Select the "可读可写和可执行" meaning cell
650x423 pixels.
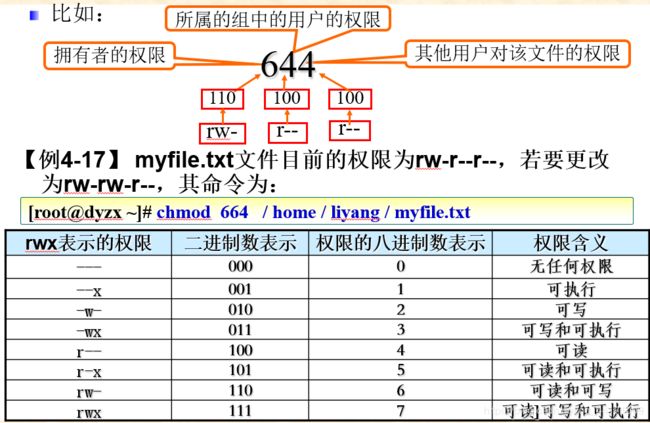click(571, 411)
